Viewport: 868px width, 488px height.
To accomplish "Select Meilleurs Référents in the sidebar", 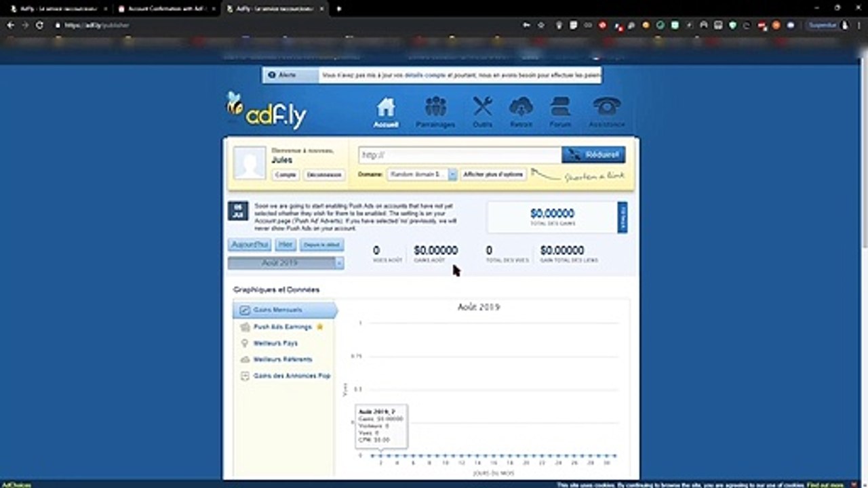I will coord(283,359).
